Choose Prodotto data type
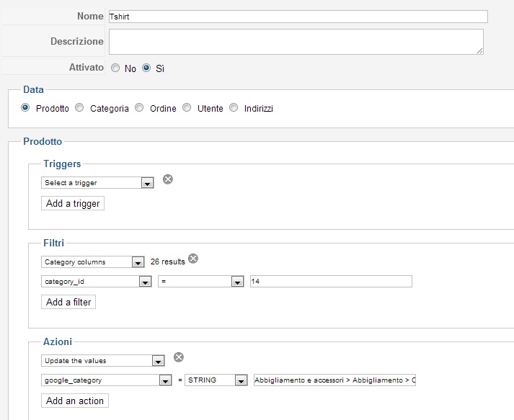This screenshot has height=420, width=514. 25,107
